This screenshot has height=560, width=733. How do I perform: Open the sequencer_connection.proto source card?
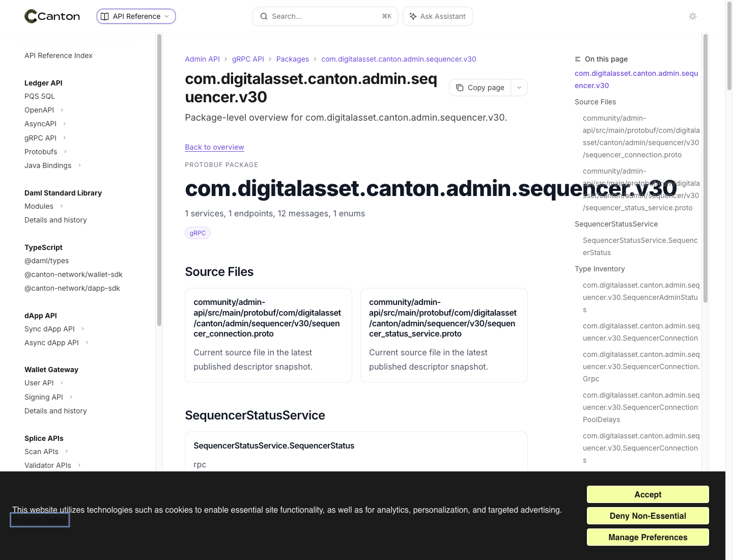click(268, 335)
